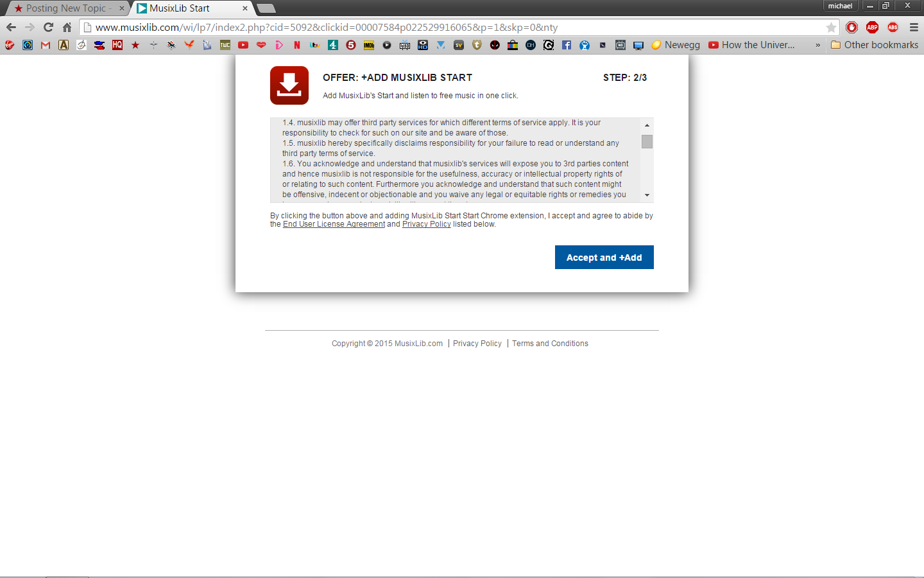Reload the MusixLib page
Viewport: 924px width, 578px height.
48,27
